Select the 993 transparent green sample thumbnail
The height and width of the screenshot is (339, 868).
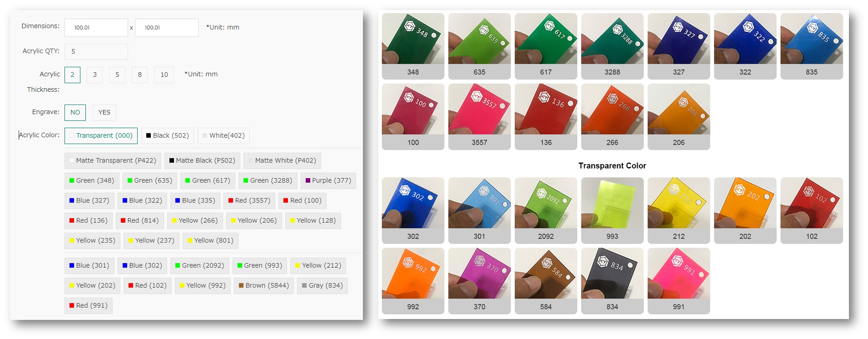612,210
